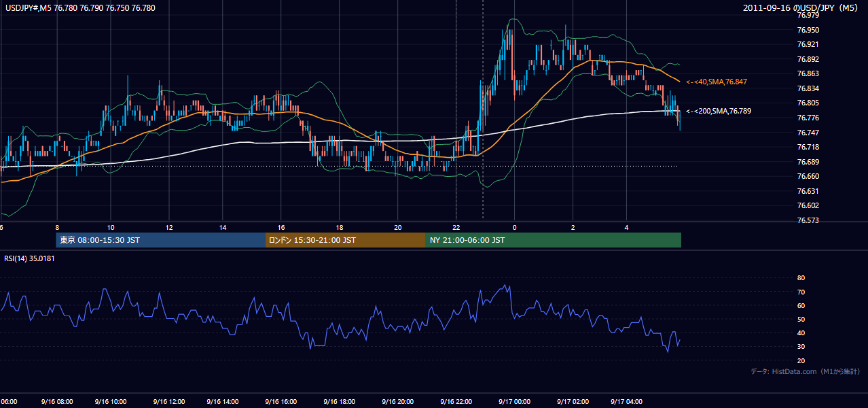Click hour label 22 under the price chart
The image size is (868, 408).
point(456,227)
